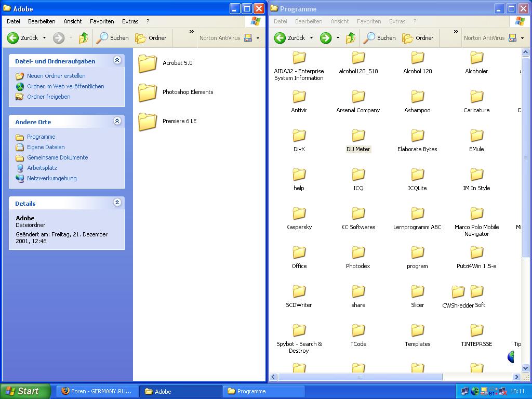This screenshot has width=532, height=399.
Task: Click horizontal scrollbar right arrow in Programme window
Action: click(517, 377)
